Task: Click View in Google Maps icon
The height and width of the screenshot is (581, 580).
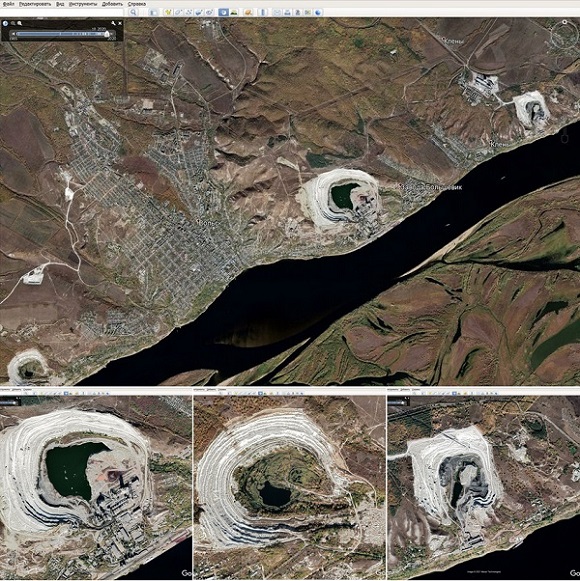Action: [308, 13]
